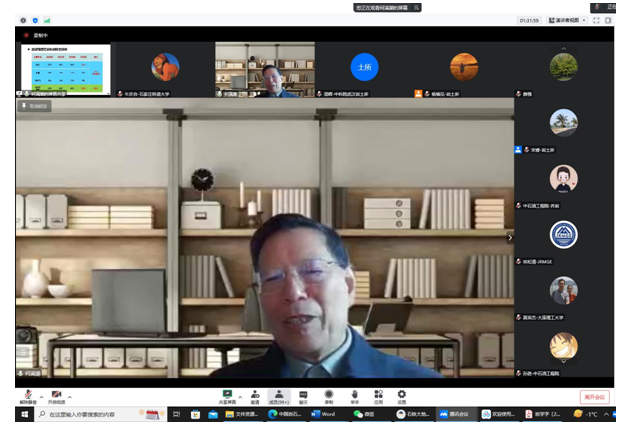630x428 pixels.
Task: Click the Windows taskbar search box
Action: [90, 414]
